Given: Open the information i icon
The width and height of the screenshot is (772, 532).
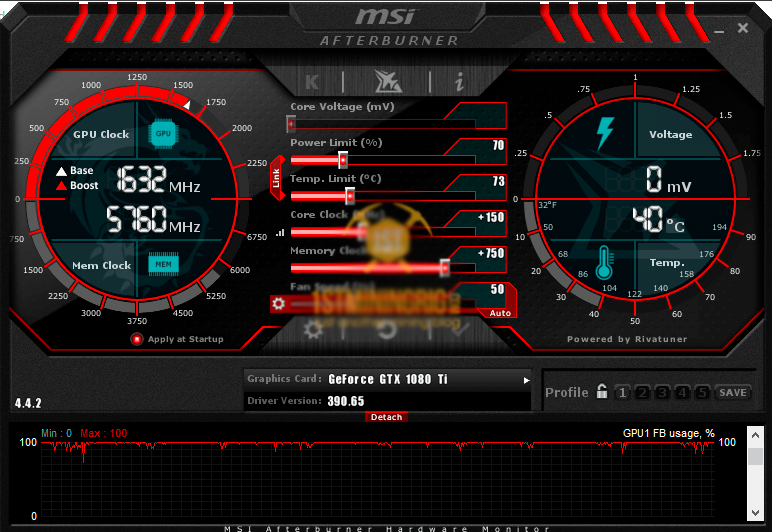Looking at the screenshot, I should (459, 81).
